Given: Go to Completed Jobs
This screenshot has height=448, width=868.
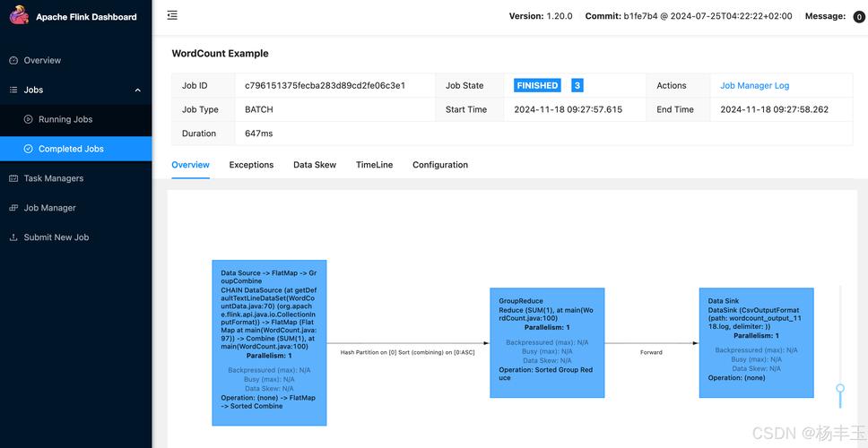Looking at the screenshot, I should pos(76,149).
